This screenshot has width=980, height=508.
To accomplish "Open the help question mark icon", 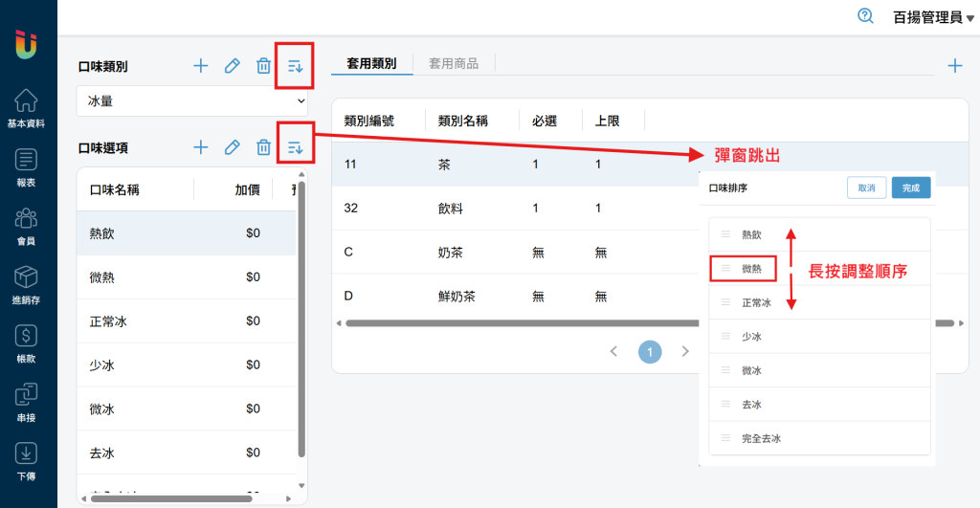I will [x=866, y=16].
